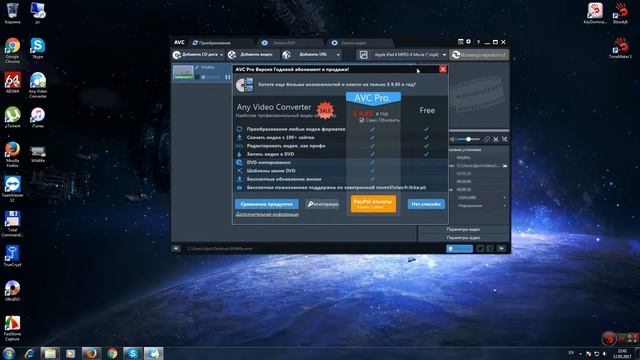Open Дополнительная информация link

click(x=267, y=214)
